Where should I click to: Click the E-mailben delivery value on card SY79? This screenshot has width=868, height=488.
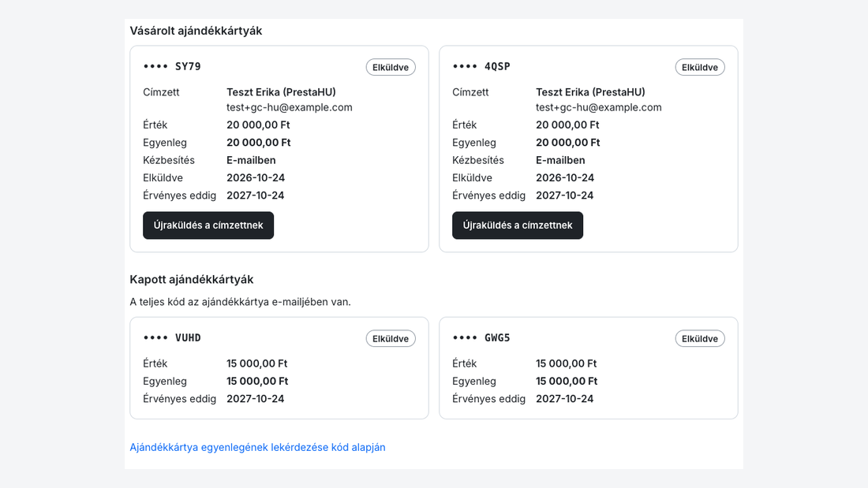click(x=251, y=161)
